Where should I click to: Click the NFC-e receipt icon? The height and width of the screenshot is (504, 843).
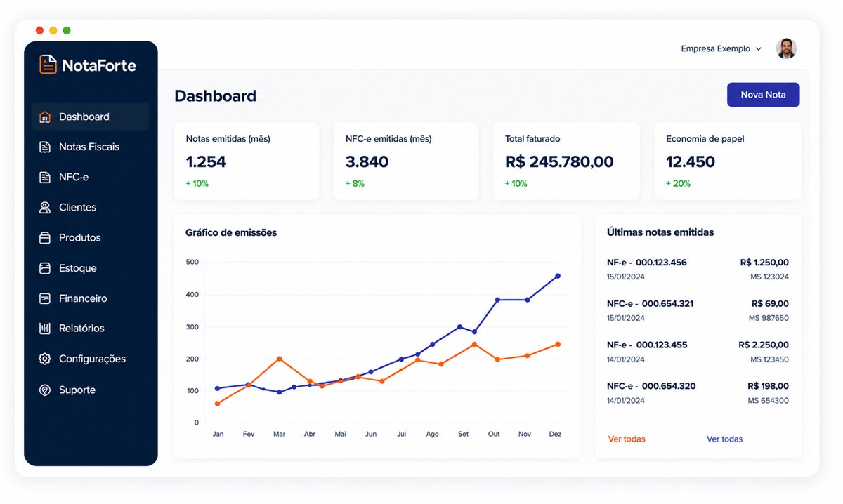click(45, 178)
